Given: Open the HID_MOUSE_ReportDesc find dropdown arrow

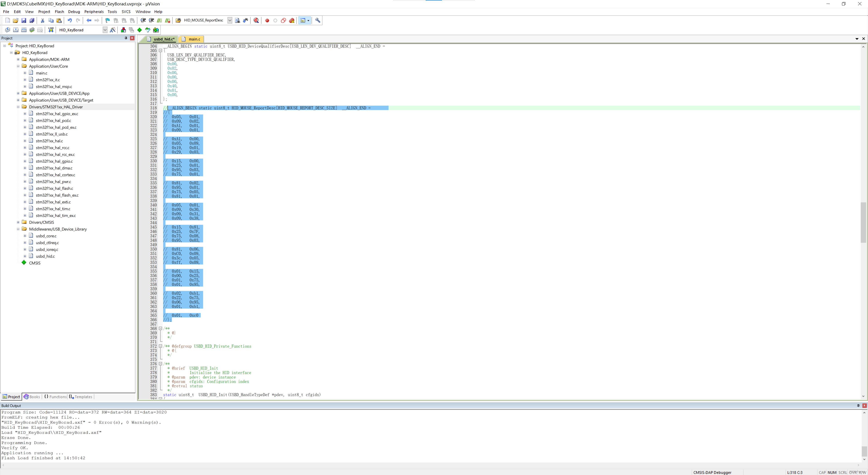Looking at the screenshot, I should tap(230, 21).
